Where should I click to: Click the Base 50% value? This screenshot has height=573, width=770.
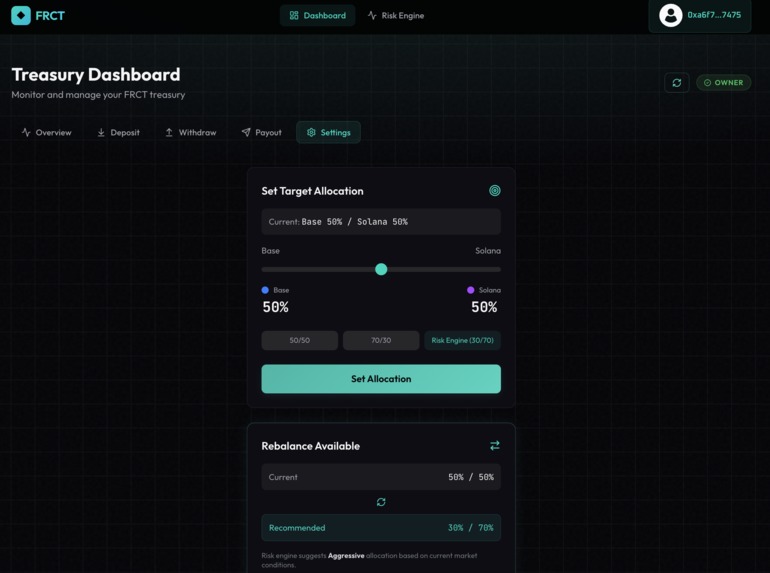(x=275, y=307)
